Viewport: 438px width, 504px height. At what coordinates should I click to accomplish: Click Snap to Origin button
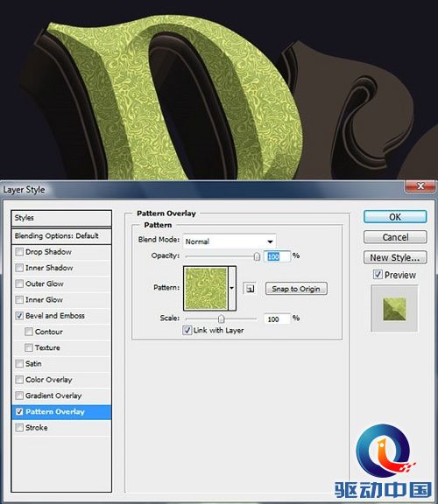pyautogui.click(x=296, y=289)
